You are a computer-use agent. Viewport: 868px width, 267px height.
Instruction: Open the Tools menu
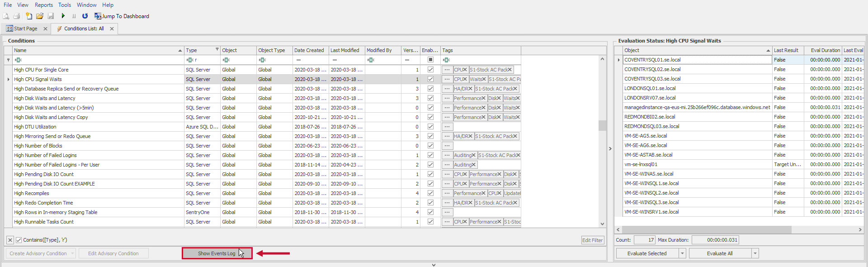point(65,5)
